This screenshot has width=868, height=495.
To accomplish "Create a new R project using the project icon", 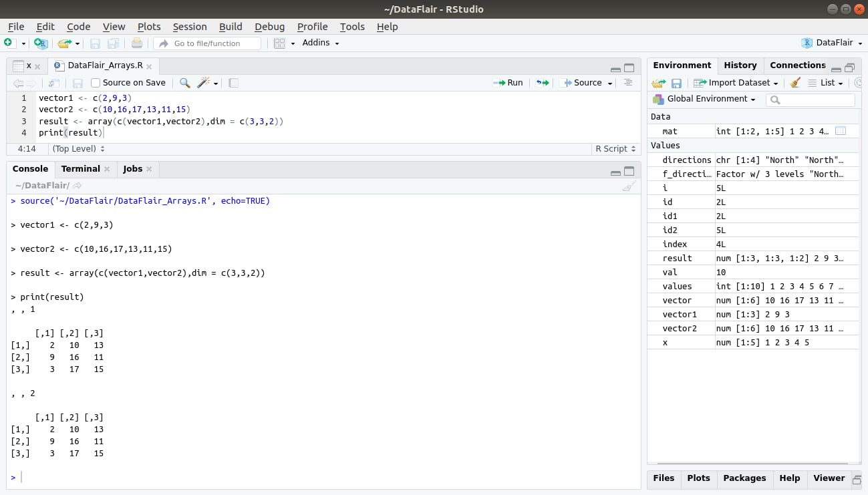I will [x=40, y=42].
